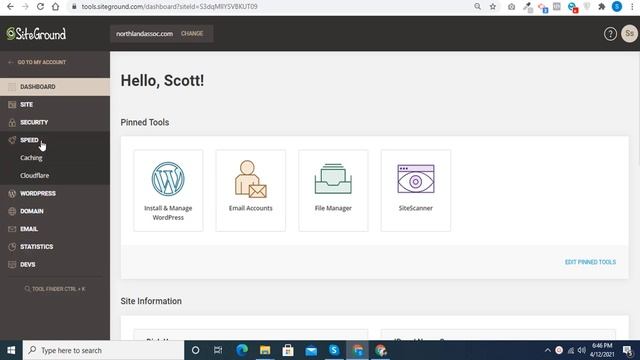Open the Email Accounts pinned tool
Viewport: 640px width, 360px height.
(x=251, y=191)
